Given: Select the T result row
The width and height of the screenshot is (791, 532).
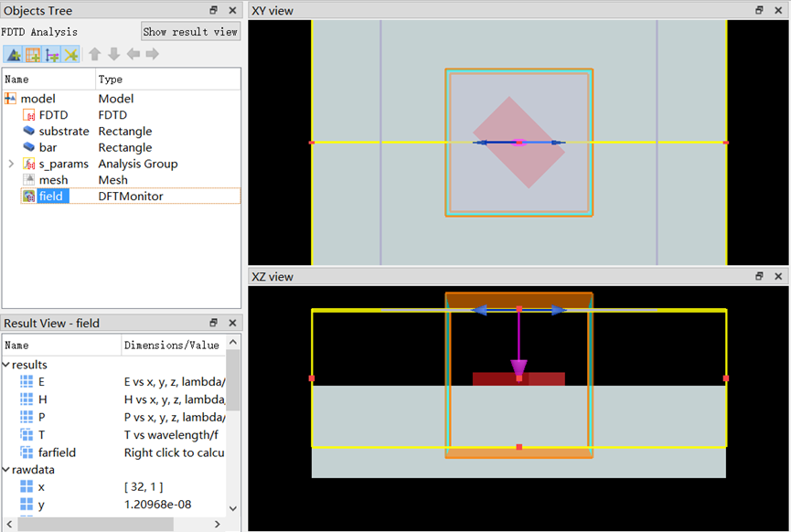Looking at the screenshot, I should point(114,435).
